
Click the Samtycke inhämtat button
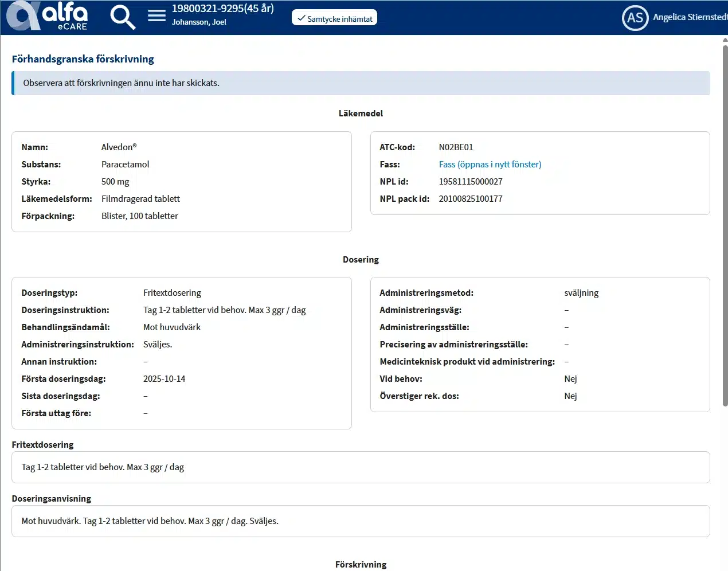[x=334, y=18]
